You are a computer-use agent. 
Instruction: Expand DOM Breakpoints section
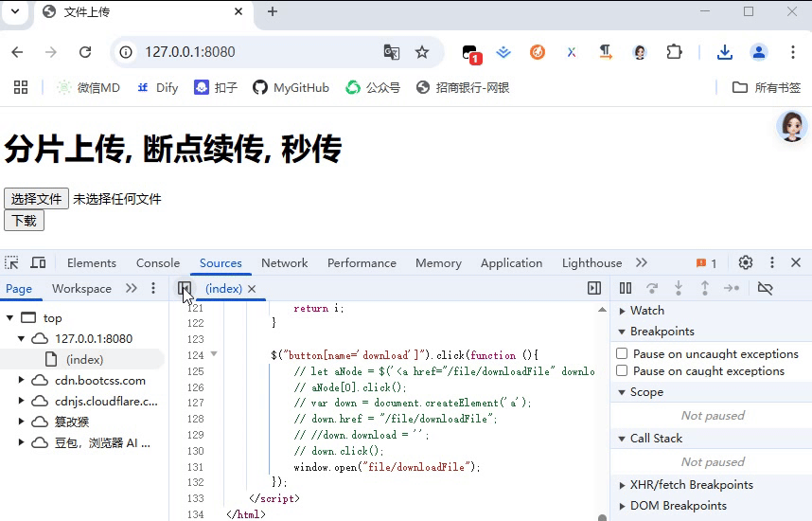click(623, 506)
